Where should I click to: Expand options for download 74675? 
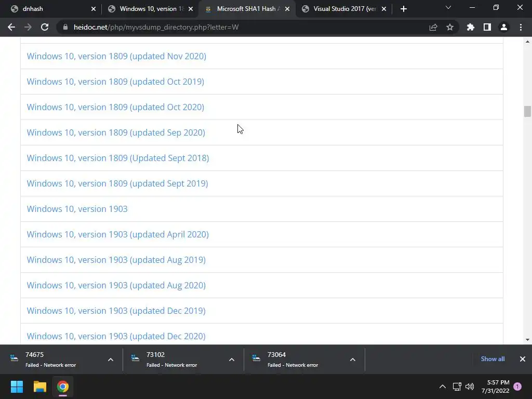[x=111, y=360]
